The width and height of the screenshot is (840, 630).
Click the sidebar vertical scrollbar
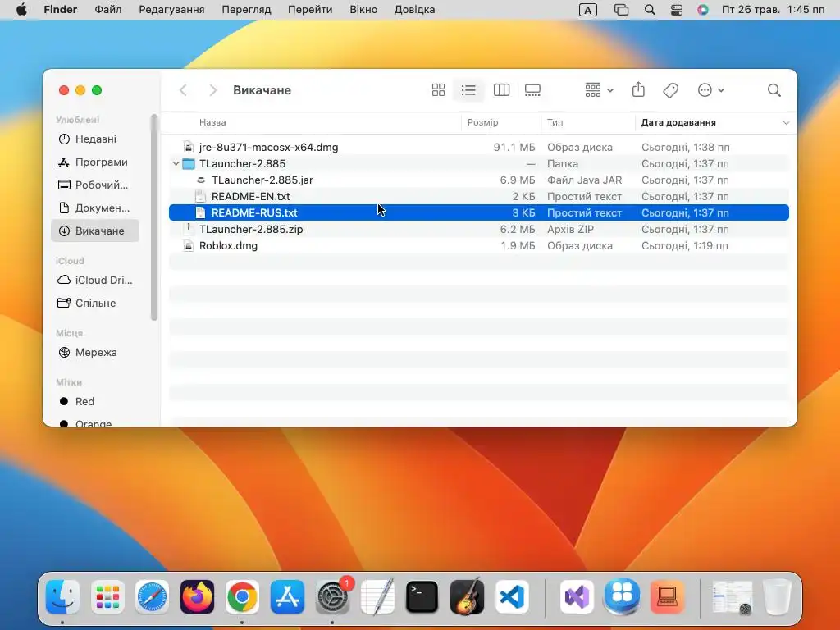coord(154,217)
